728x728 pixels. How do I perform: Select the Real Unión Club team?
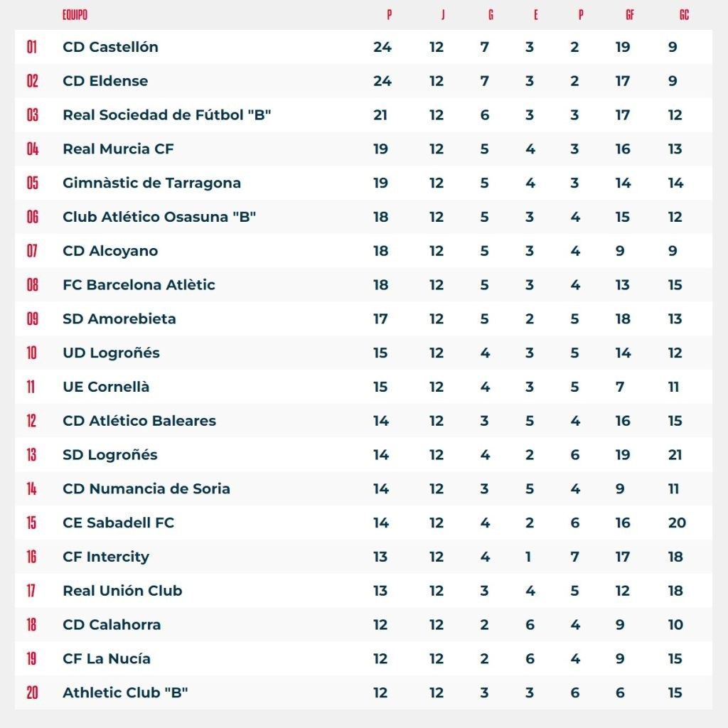coord(122,591)
